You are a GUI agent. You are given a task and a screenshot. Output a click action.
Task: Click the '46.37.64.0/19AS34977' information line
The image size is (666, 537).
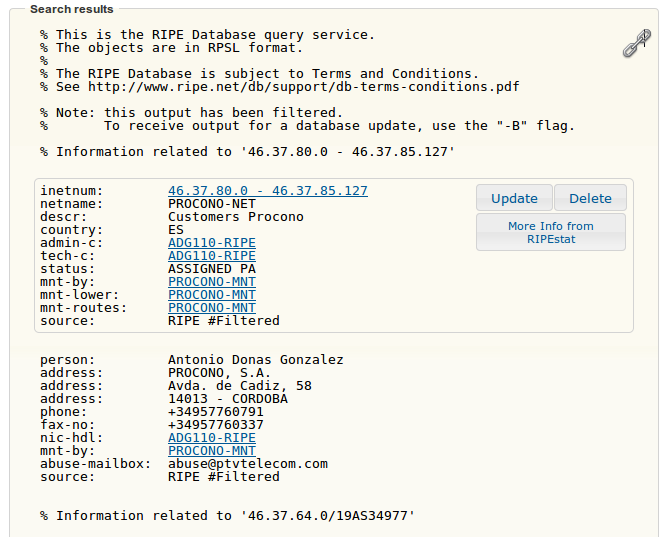[227, 516]
